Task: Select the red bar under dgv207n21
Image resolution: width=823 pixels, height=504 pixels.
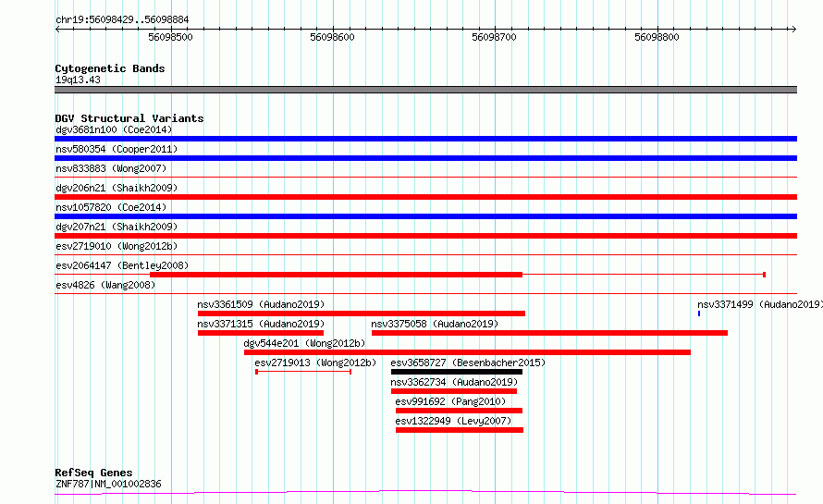Action: pyautogui.click(x=425, y=236)
